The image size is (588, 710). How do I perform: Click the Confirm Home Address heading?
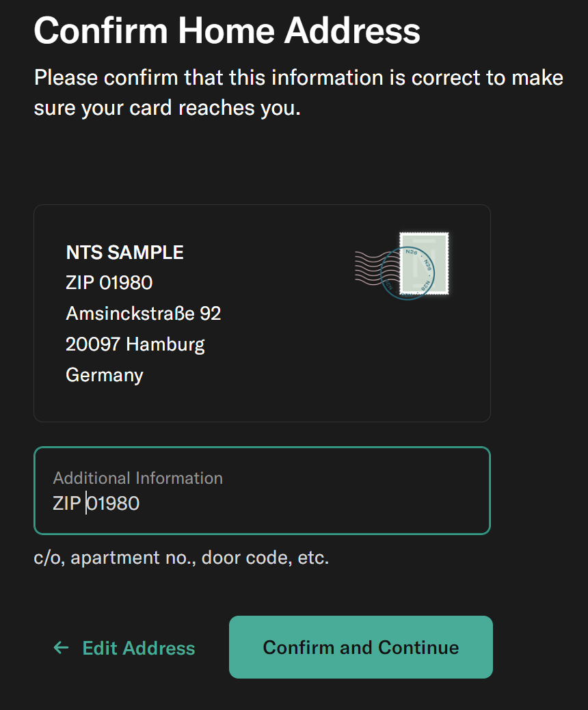pyautogui.click(x=227, y=30)
